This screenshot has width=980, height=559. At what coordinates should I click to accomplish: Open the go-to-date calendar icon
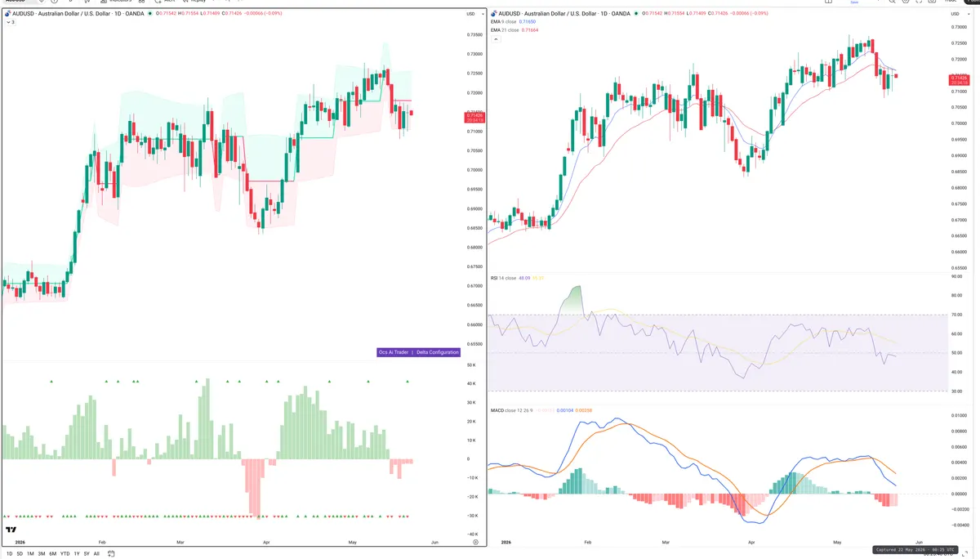click(111, 553)
